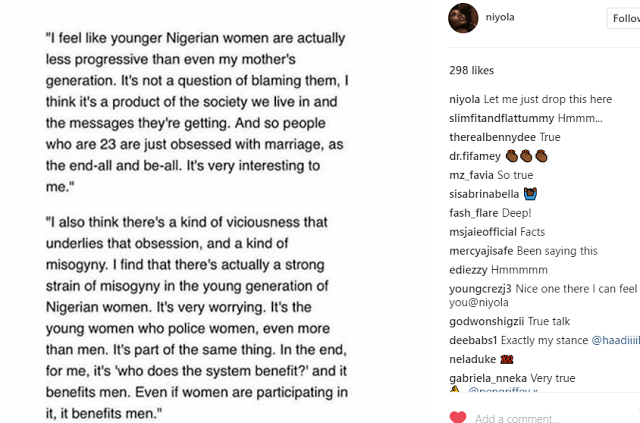Click the 298 likes count
This screenshot has height=423, width=640.
click(472, 70)
